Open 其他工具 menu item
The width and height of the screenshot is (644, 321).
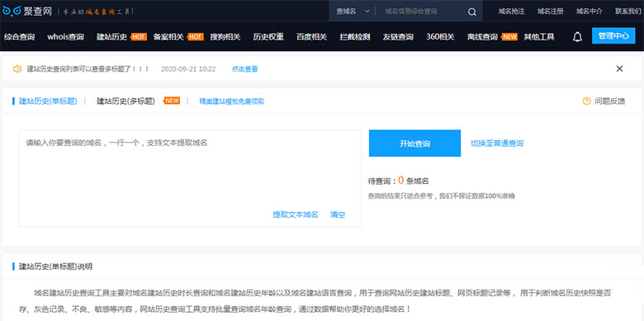(x=539, y=37)
